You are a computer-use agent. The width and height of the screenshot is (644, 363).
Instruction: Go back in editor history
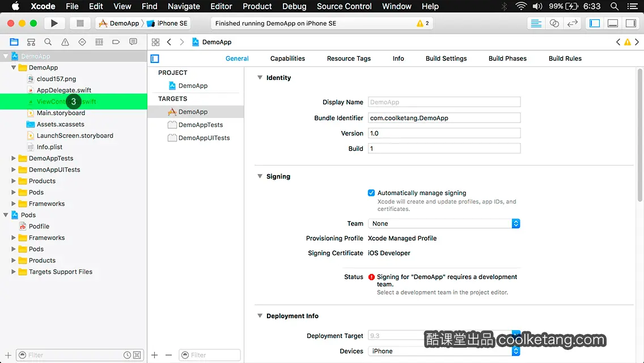click(169, 42)
